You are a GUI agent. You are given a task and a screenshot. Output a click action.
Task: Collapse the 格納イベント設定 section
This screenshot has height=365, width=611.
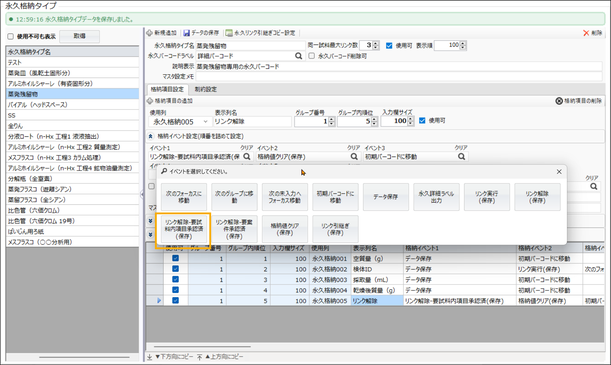(x=150, y=136)
